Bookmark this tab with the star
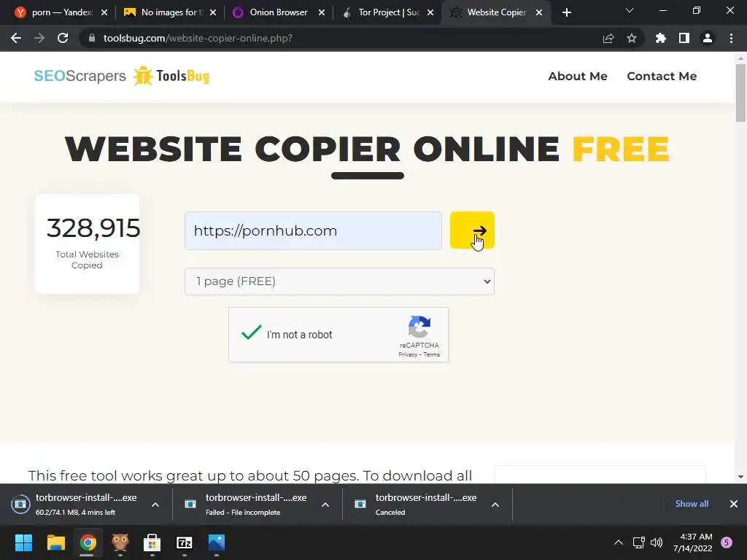Viewport: 747px width, 560px height. (632, 38)
